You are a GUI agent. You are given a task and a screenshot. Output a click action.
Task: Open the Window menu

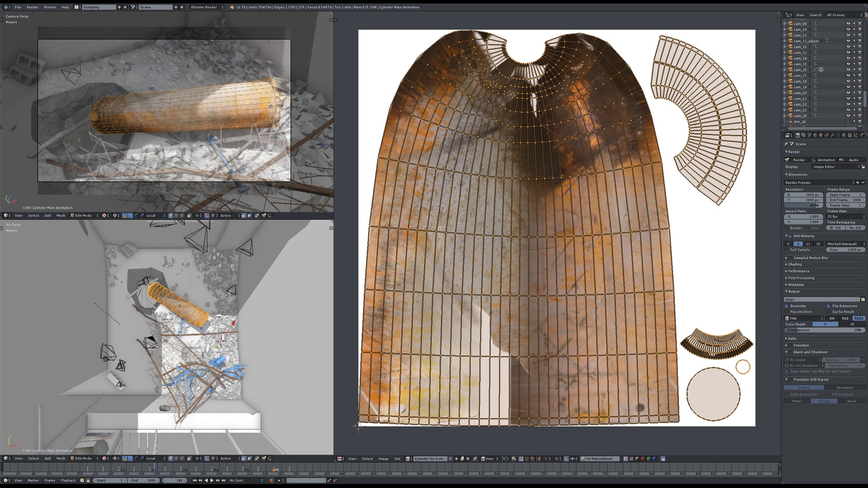[50, 7]
